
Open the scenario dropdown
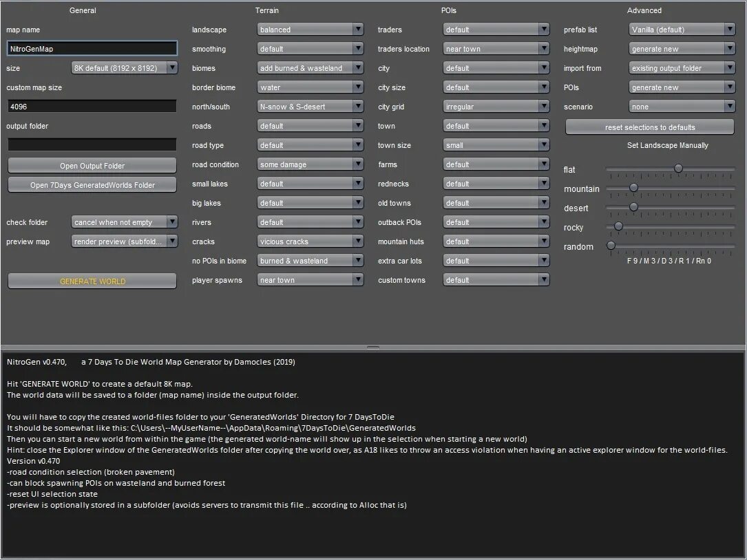click(682, 107)
